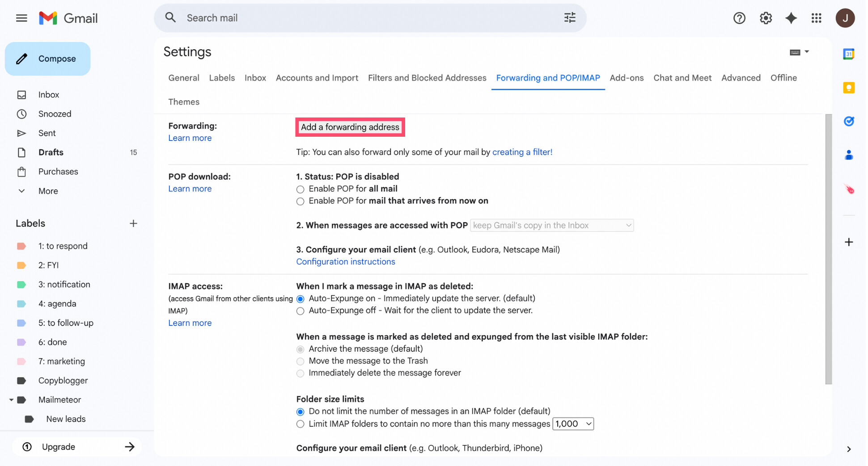The height and width of the screenshot is (466, 868).
Task: Open Gmail Settings via the gear icon
Action: [x=765, y=18]
